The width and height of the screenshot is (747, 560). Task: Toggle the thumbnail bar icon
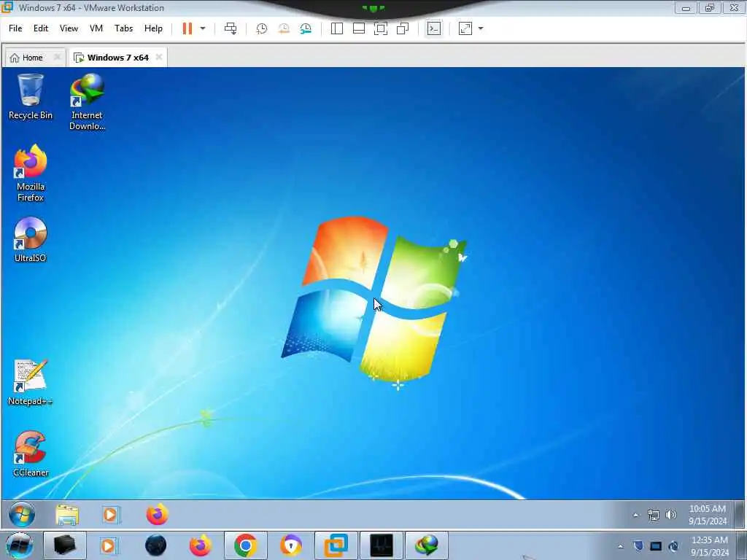[359, 28]
